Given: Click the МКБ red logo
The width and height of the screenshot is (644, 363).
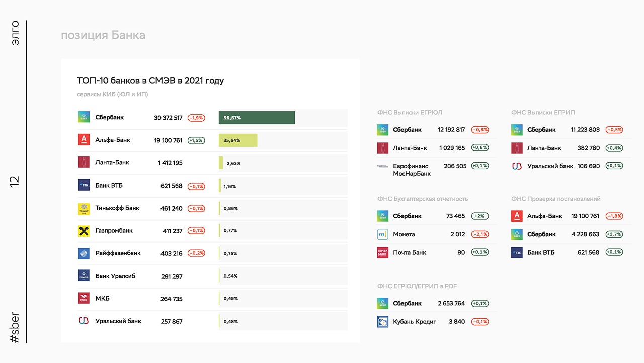Looking at the screenshot, I should click(x=84, y=299).
